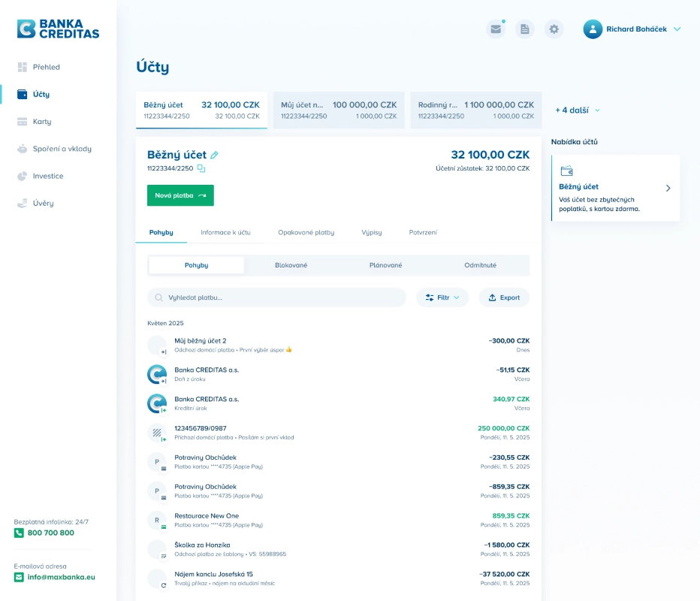Open settings gear icon
This screenshot has height=601, width=700.
[554, 29]
